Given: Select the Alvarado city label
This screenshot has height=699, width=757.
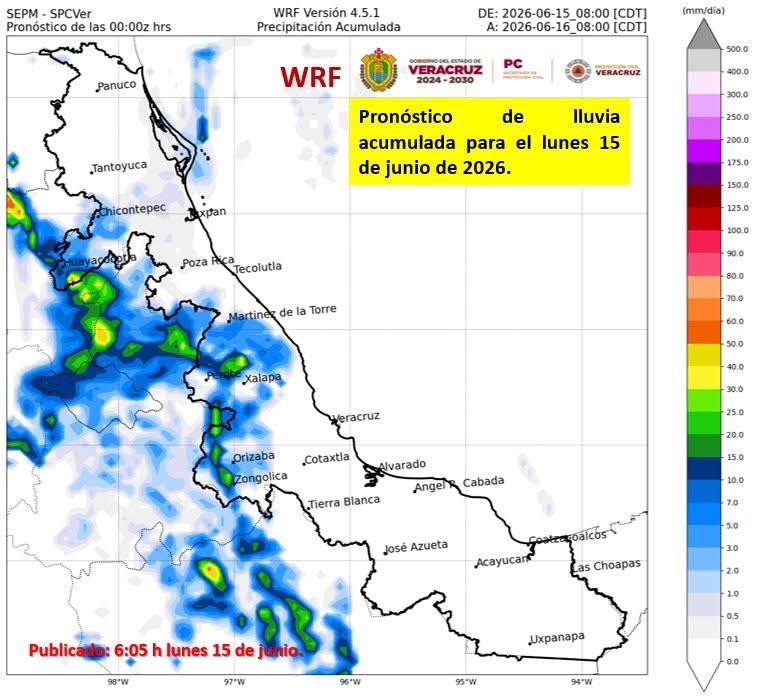Looking at the screenshot, I should tap(402, 465).
